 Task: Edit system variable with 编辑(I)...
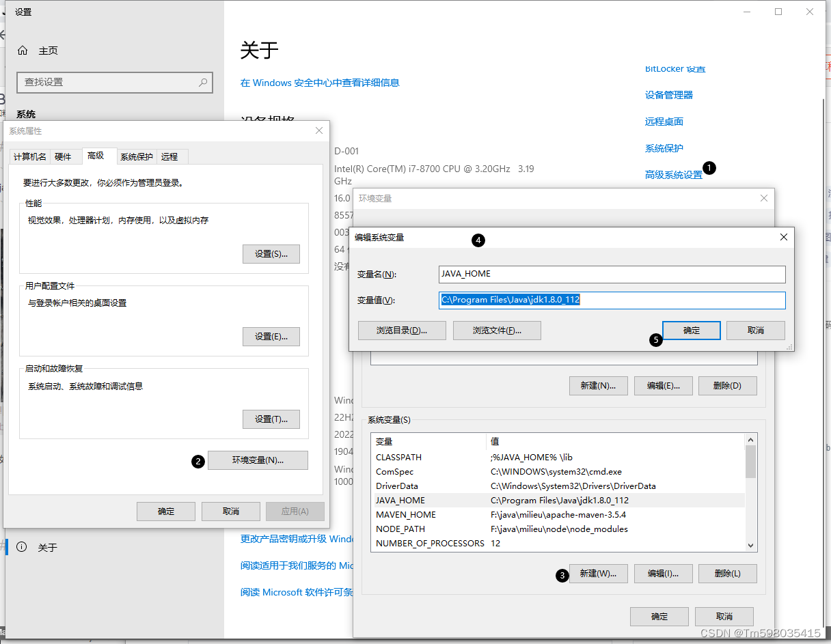664,574
